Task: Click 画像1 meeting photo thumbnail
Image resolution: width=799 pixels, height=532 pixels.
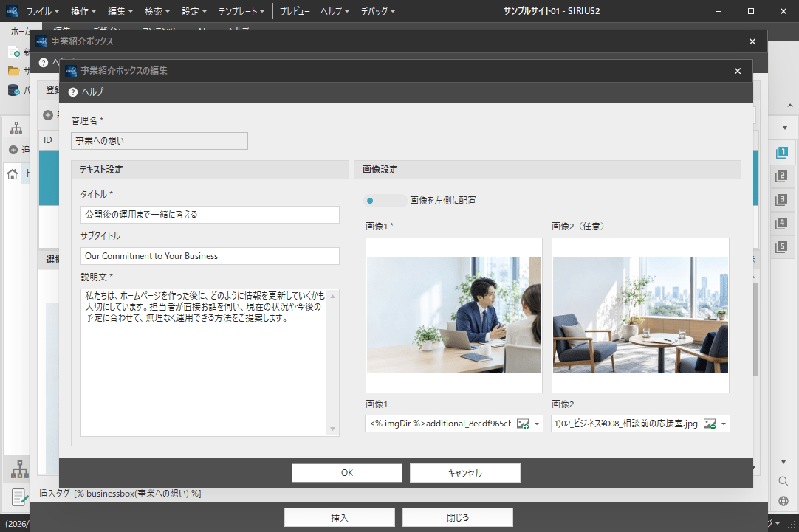Action: coord(454,314)
